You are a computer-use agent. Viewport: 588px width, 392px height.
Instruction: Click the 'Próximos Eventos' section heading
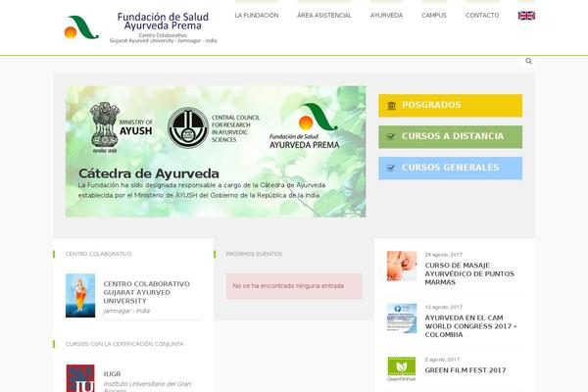254,255
